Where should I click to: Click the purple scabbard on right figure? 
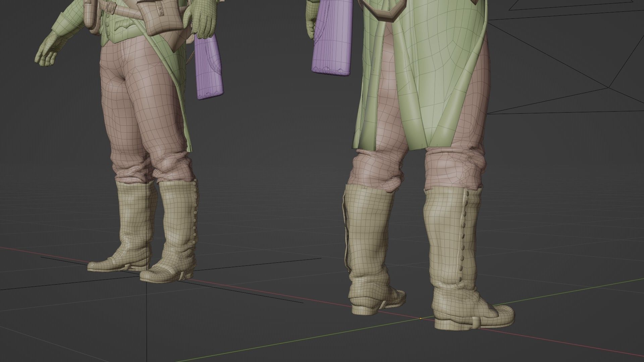pyautogui.click(x=332, y=40)
